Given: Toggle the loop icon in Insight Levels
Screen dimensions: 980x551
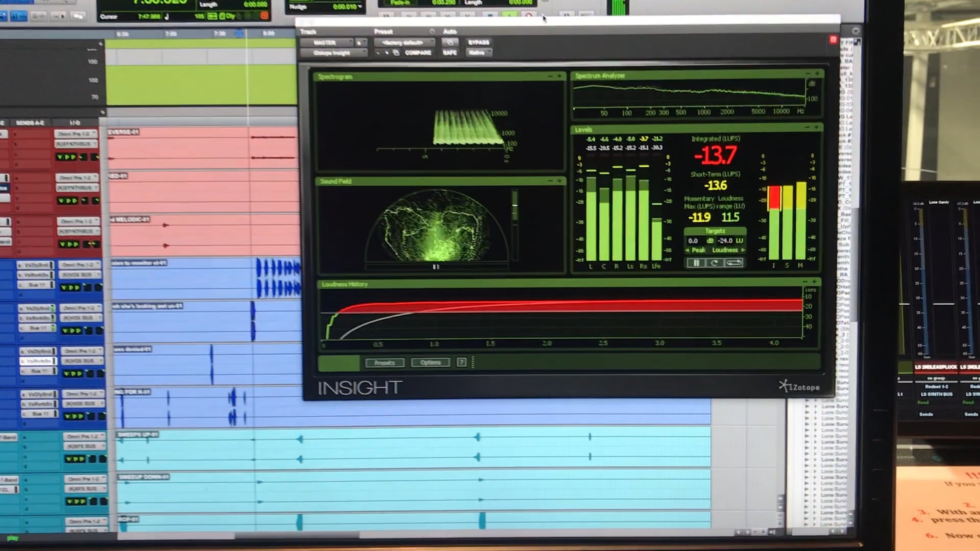Looking at the screenshot, I should [x=734, y=263].
